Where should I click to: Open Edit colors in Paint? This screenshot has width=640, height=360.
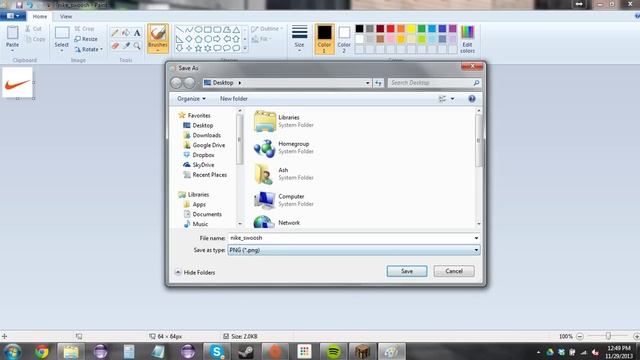point(467,38)
